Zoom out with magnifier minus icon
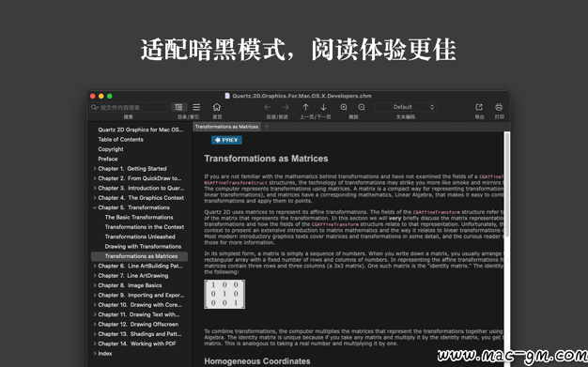588x367 pixels. pos(362,107)
